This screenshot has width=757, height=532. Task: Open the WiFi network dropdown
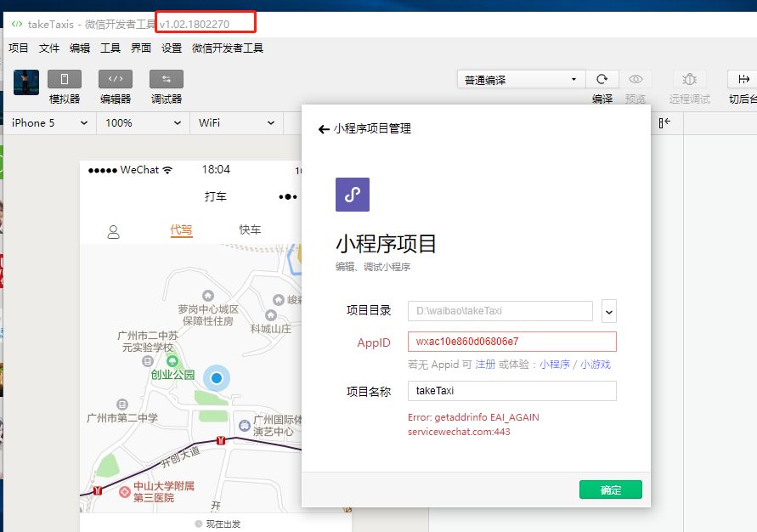(236, 123)
